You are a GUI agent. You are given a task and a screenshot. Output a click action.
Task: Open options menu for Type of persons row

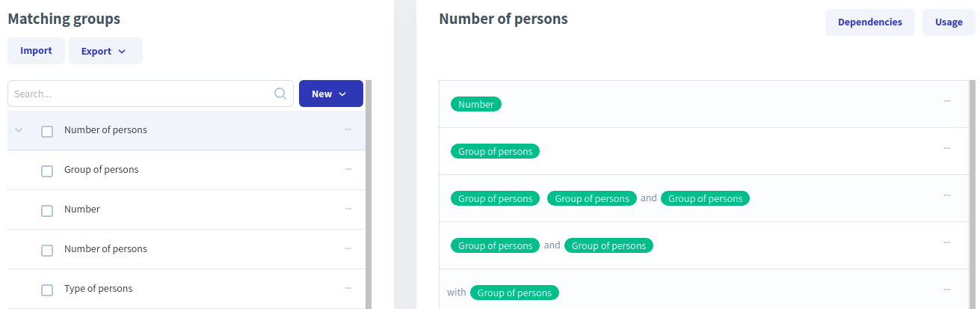[348, 289]
